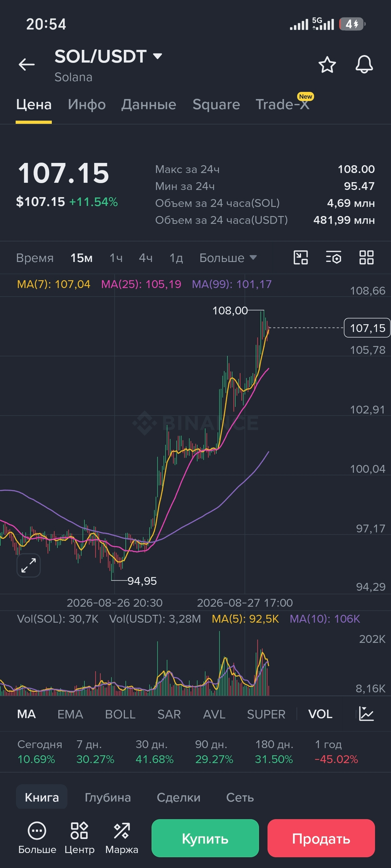
Task: Add SOL/USDT to favorites with star icon
Action: [x=327, y=65]
